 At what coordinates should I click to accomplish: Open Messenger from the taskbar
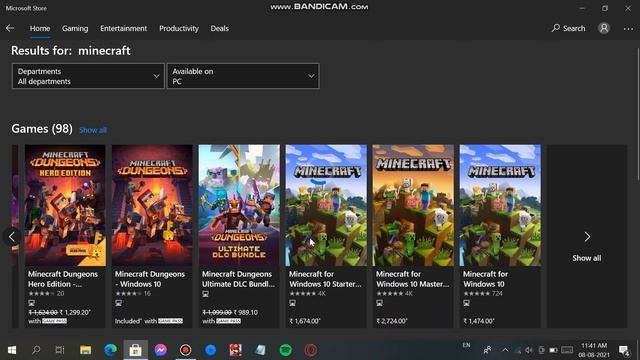pos(160,350)
